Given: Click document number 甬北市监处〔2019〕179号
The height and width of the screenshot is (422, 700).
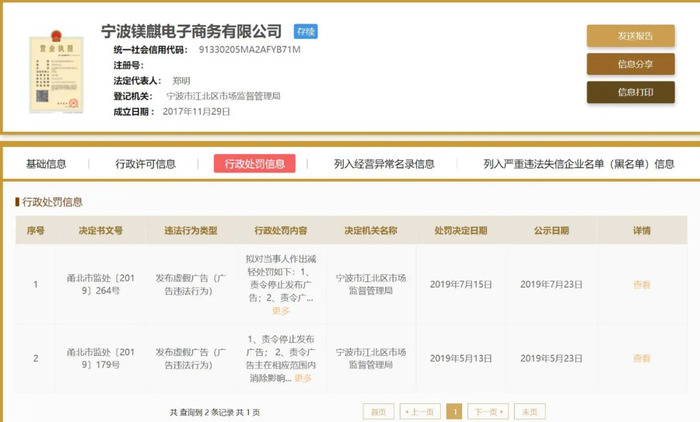Looking at the screenshot, I should (x=100, y=358).
